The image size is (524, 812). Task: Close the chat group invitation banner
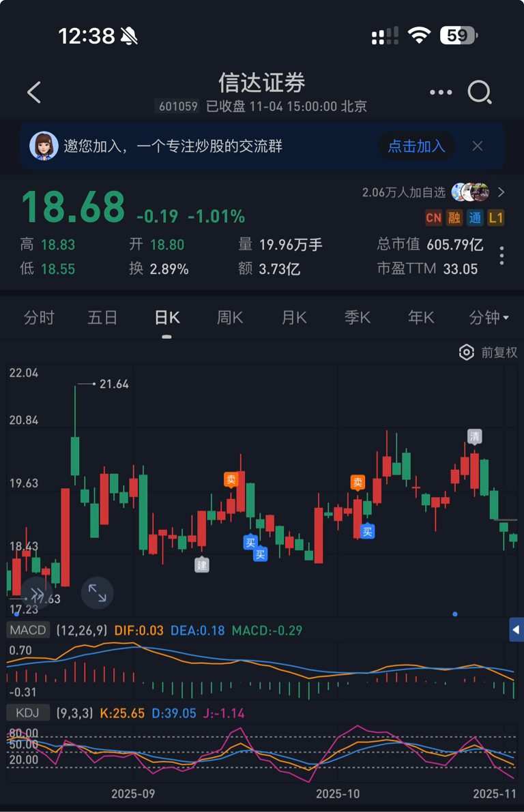pos(478,146)
